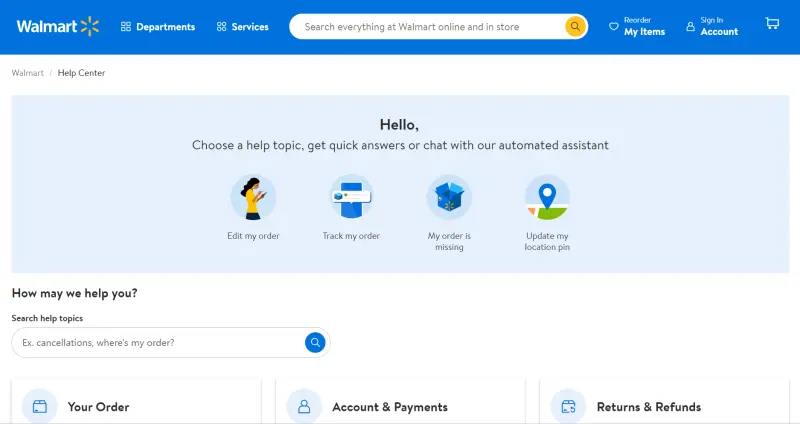The height and width of the screenshot is (424, 800).
Task: Click the Services circles icon
Action: pyautogui.click(x=221, y=27)
